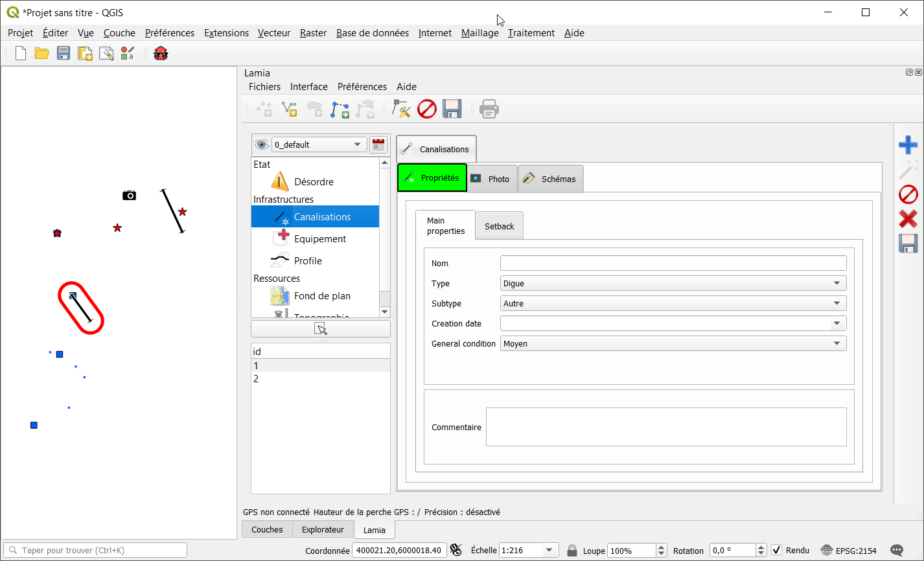
Task: Click the Nom text field
Action: 673,263
